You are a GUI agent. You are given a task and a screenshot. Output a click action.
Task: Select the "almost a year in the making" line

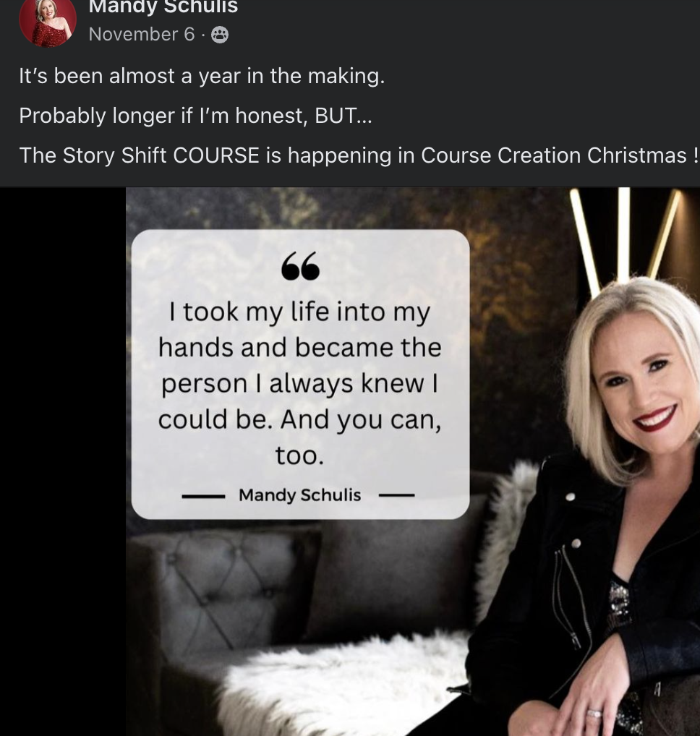tap(202, 76)
